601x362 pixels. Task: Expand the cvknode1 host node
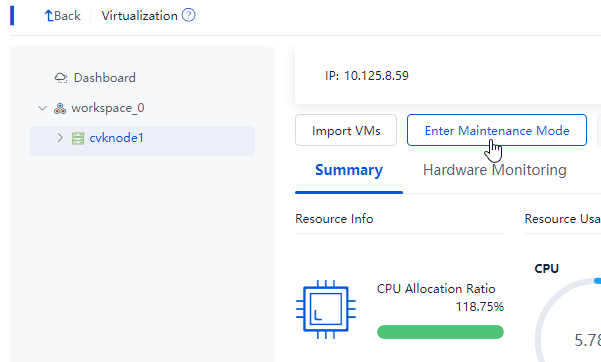(60, 138)
